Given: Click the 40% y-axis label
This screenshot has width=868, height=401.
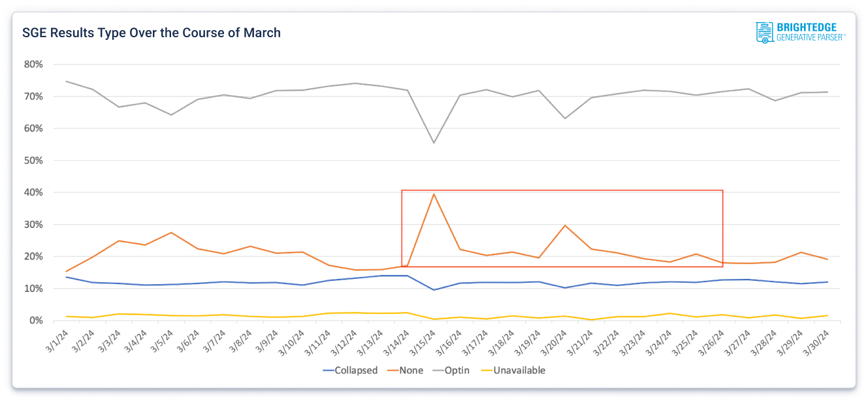Looking at the screenshot, I should pos(33,193).
